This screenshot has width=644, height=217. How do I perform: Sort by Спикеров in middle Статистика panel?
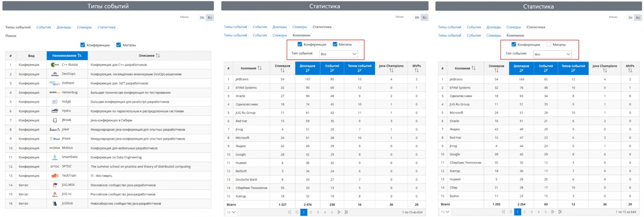[x=282, y=70]
